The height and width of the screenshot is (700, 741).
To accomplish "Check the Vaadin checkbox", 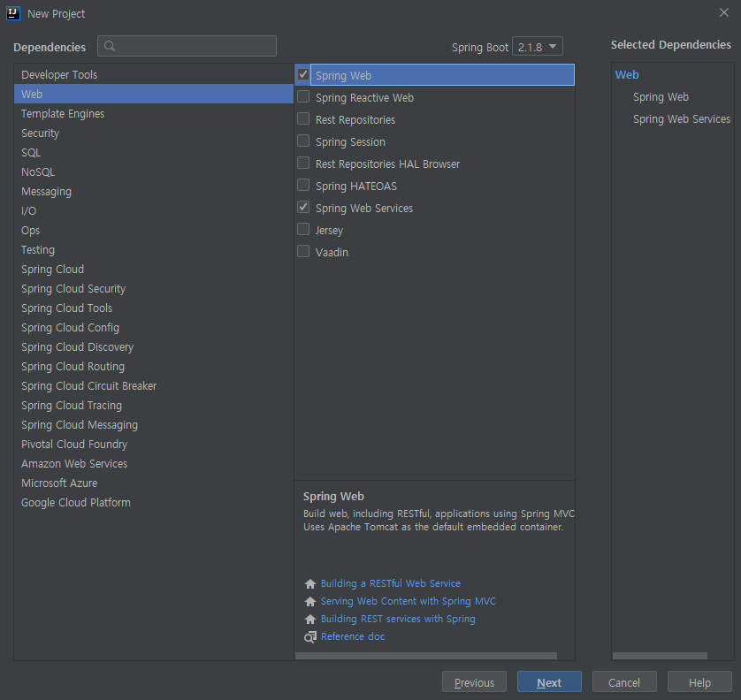I will (x=303, y=251).
